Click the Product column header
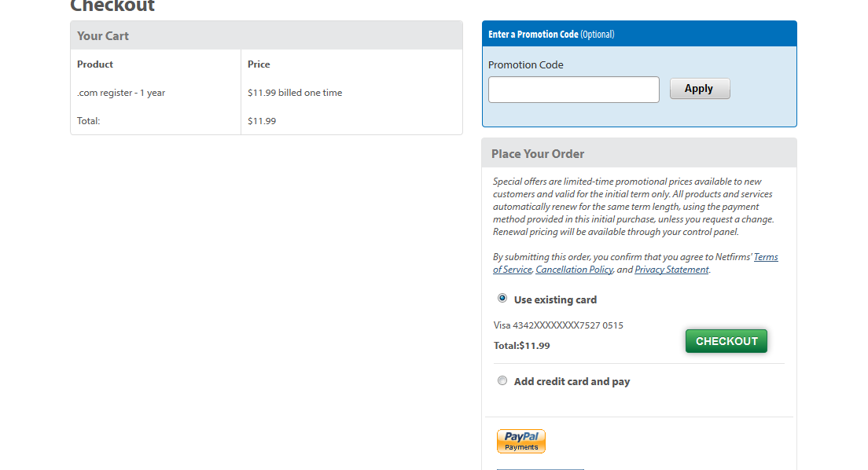This screenshot has height=470, width=868. [95, 64]
